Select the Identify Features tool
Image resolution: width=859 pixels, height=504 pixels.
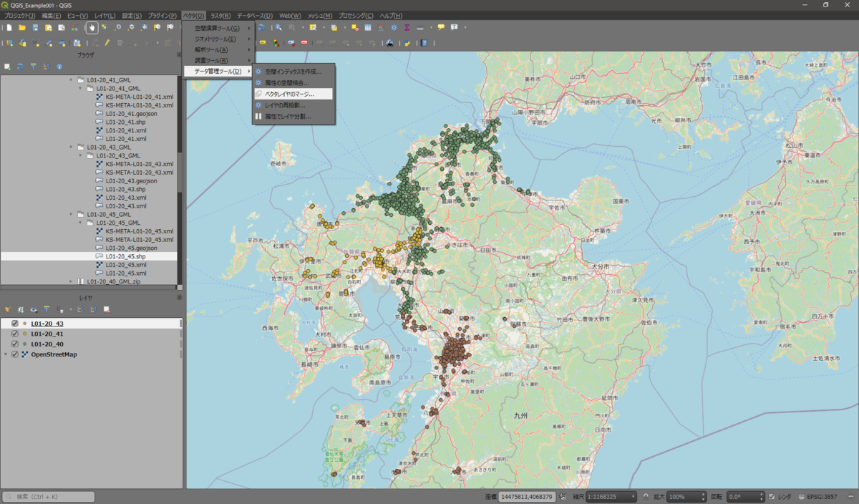pos(278,27)
